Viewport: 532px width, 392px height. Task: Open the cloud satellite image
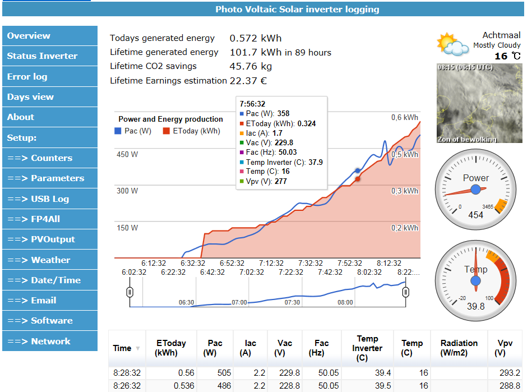(479, 103)
